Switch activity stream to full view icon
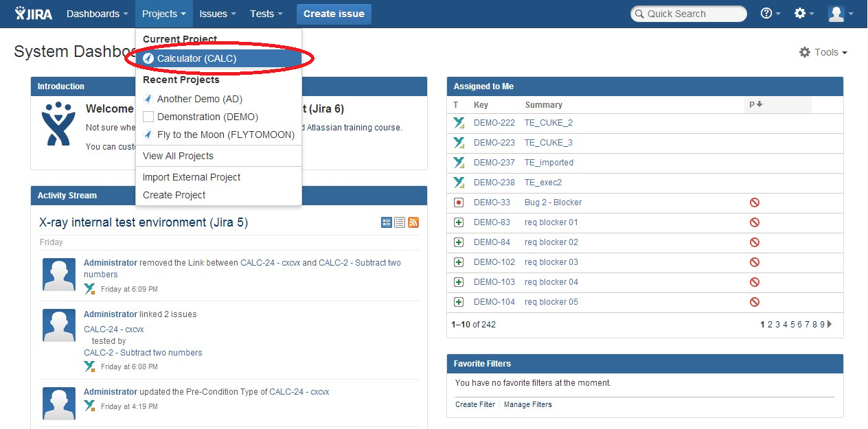This screenshot has width=868, height=429. pyautogui.click(x=387, y=222)
